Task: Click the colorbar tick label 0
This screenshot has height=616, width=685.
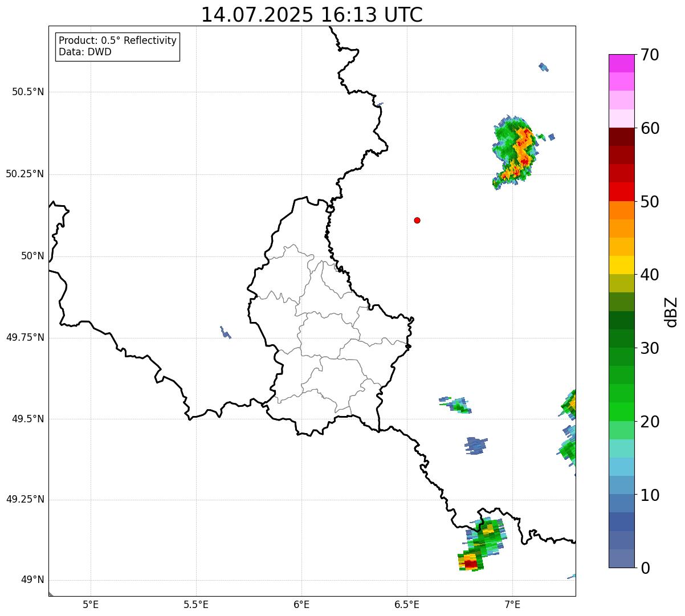Action: pyautogui.click(x=644, y=568)
